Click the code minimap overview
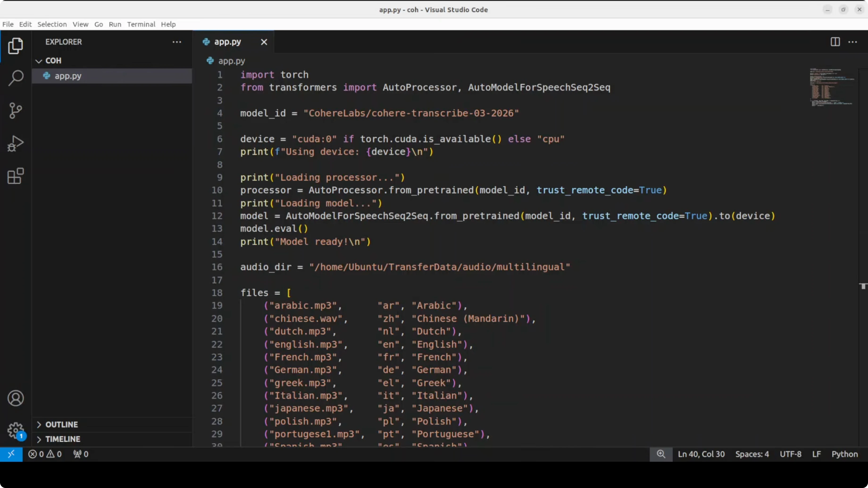This screenshot has width=868, height=488. click(x=832, y=87)
